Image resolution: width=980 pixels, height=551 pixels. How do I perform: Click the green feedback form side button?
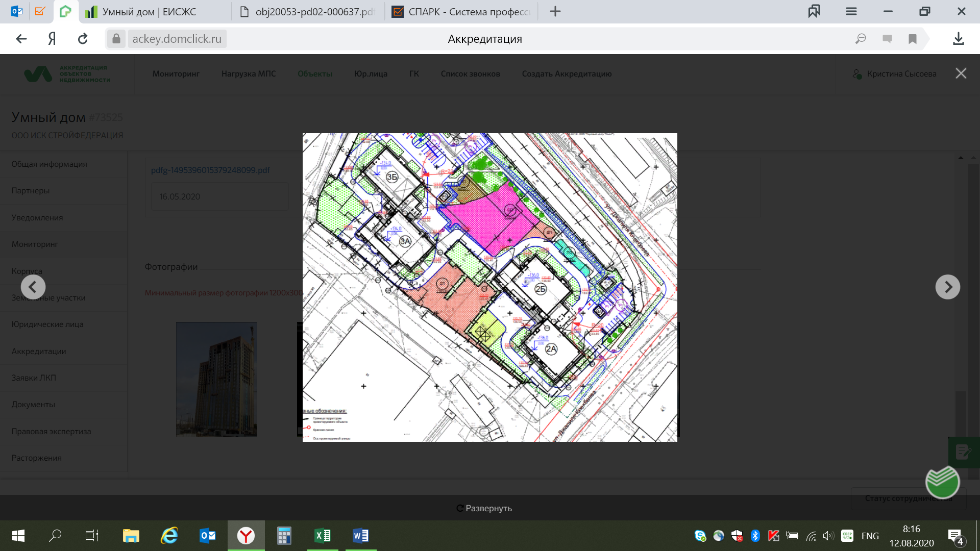tap(964, 452)
